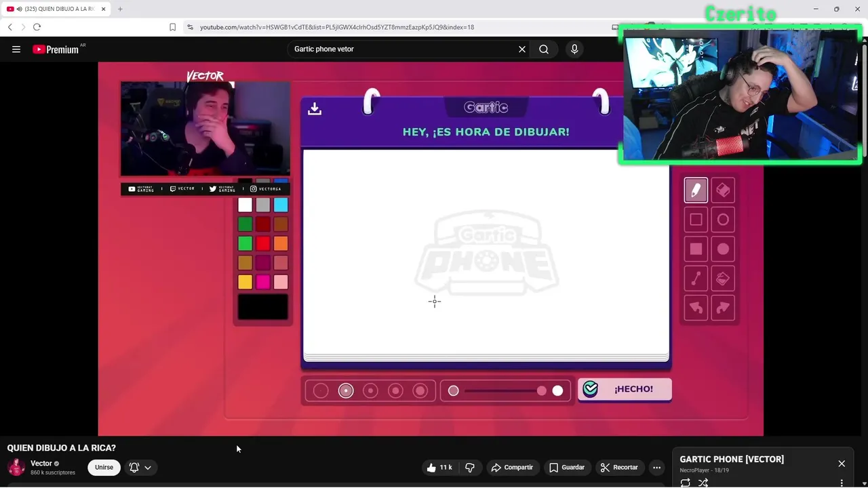The width and height of the screenshot is (868, 488).
Task: Run search with the magnifier button
Action: tap(544, 49)
